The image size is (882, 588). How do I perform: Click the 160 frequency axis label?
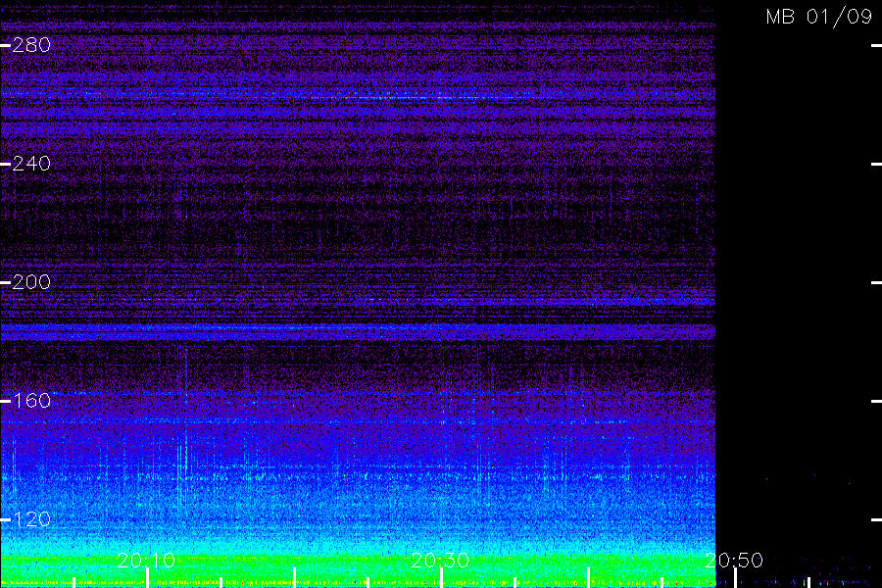point(31,401)
